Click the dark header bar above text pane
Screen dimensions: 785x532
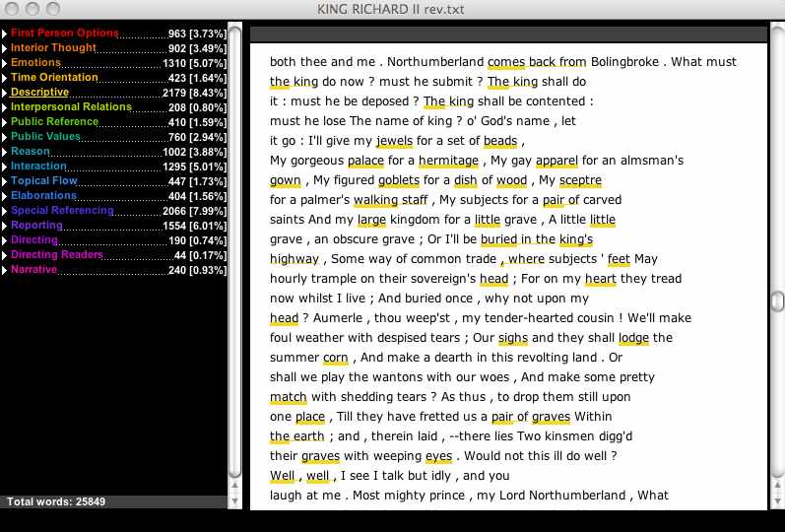click(x=508, y=34)
